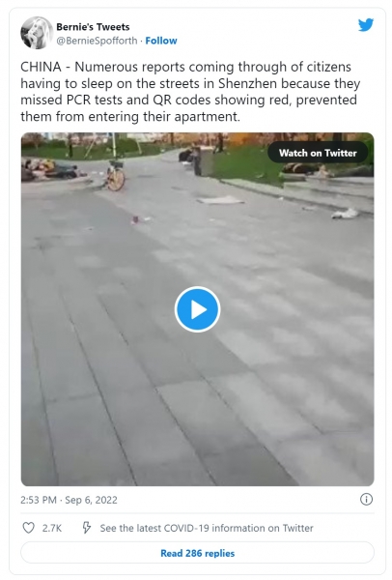Image resolution: width=392 pixels, height=580 pixels.
Task: Click the tweet text about Shenzhen
Action: [190, 92]
